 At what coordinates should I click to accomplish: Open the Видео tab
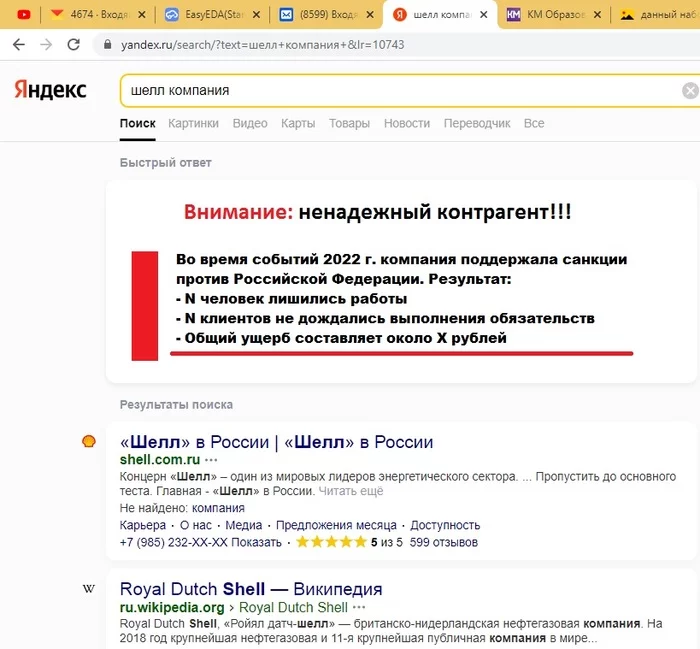click(x=250, y=124)
